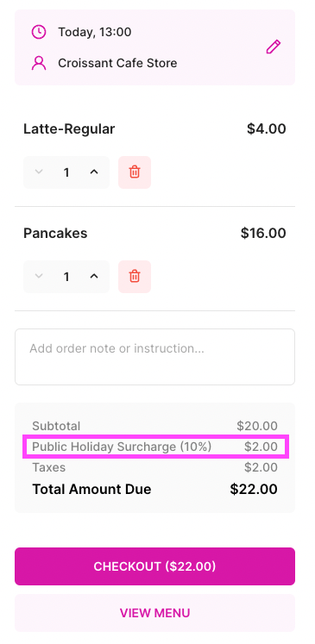
Task: Increase Pancakes quantity with up chevron
Action: 94,277
